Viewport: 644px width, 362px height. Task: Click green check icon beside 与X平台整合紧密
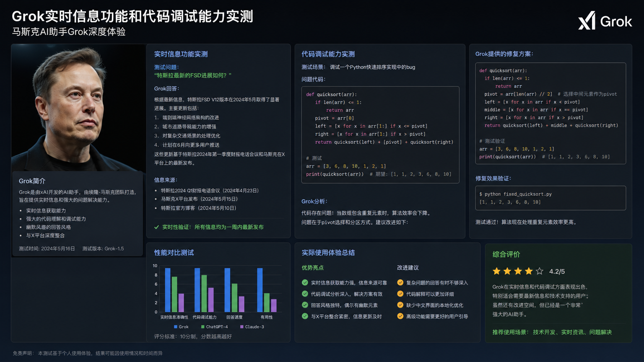click(305, 316)
